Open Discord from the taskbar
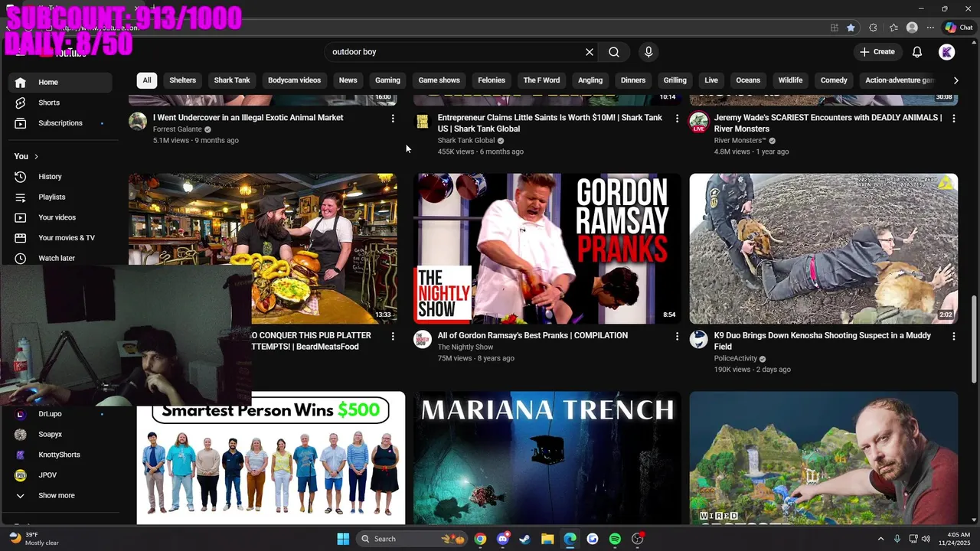The width and height of the screenshot is (980, 551). pos(502,539)
